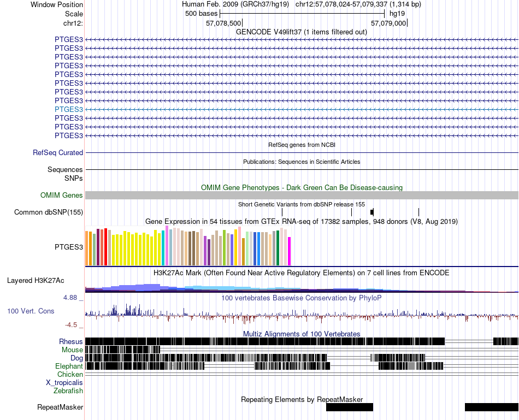Click the -4.5 lower conservation axis value
This screenshot has width=519, height=420.
coord(71,325)
